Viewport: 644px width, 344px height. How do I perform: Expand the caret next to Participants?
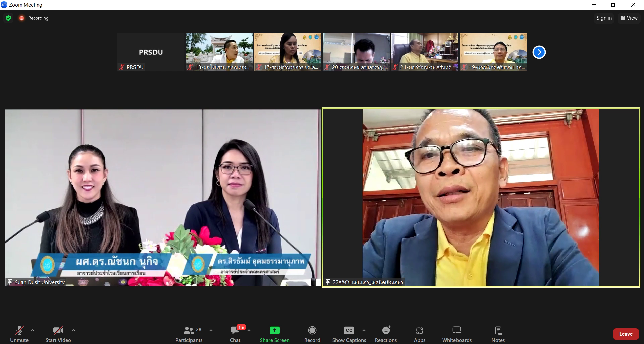(211, 330)
